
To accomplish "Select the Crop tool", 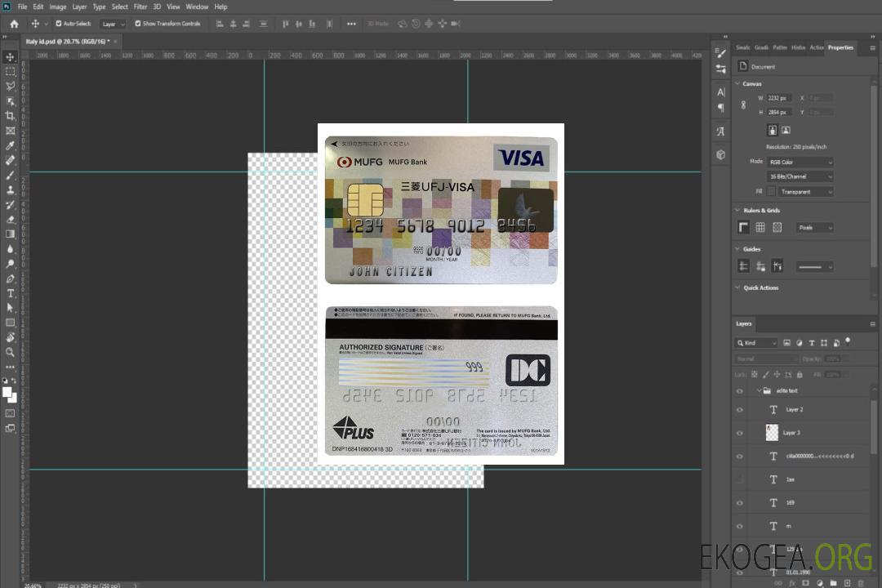I will point(10,116).
